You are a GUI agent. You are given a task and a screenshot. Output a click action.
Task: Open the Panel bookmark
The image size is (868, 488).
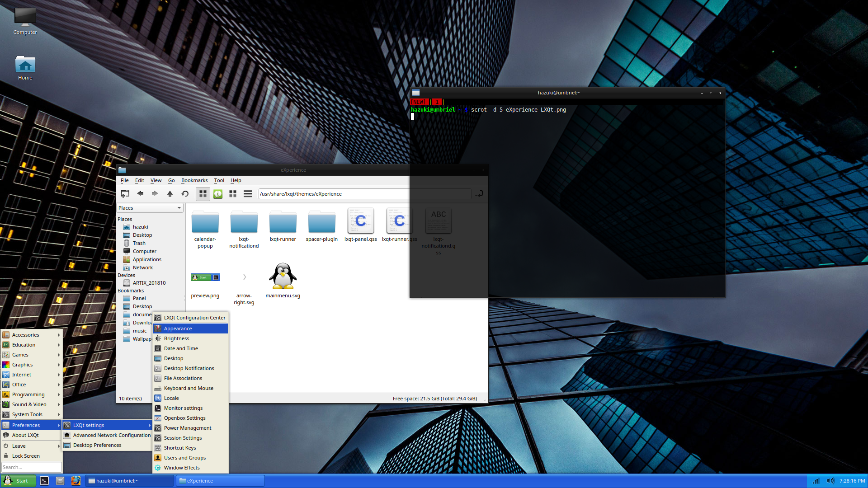pyautogui.click(x=139, y=298)
